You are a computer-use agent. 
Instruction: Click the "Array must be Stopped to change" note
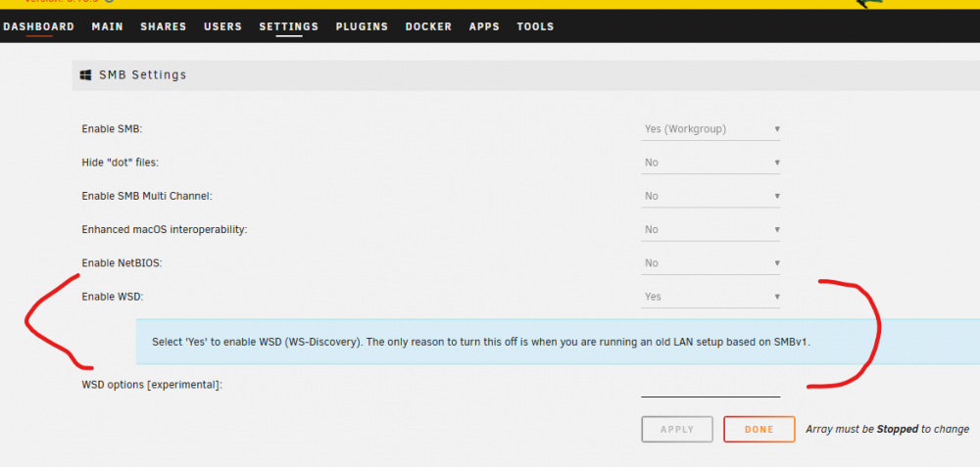[888, 430]
